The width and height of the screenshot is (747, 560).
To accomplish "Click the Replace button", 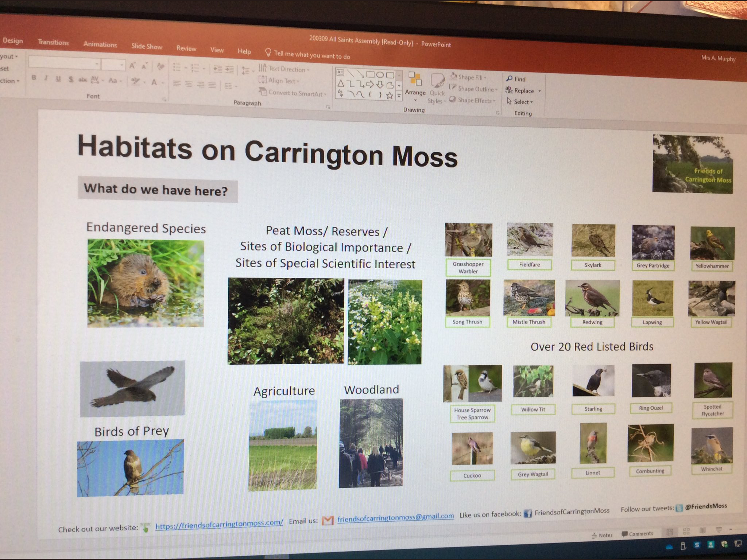I will point(523,90).
